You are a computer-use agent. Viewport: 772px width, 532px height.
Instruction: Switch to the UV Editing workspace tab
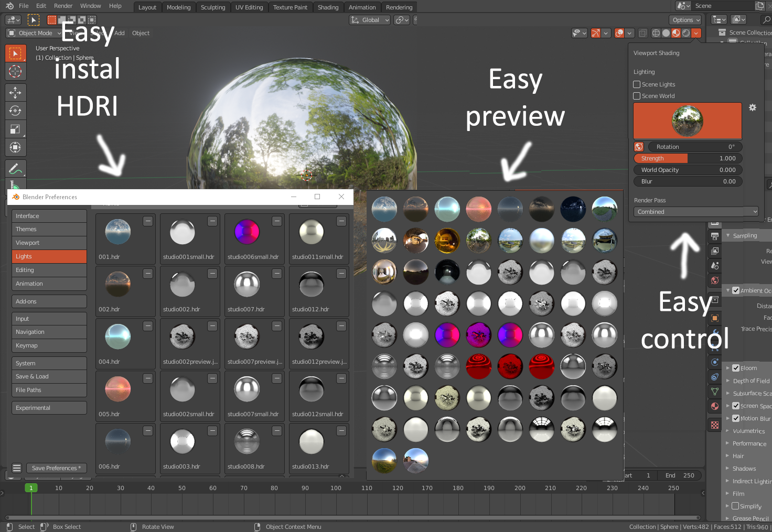249,7
